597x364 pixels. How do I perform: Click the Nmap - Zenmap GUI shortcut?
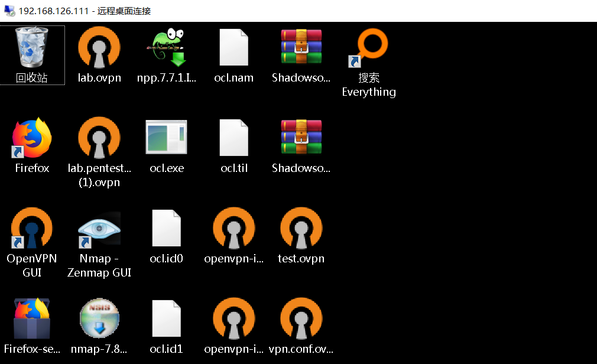point(99,229)
